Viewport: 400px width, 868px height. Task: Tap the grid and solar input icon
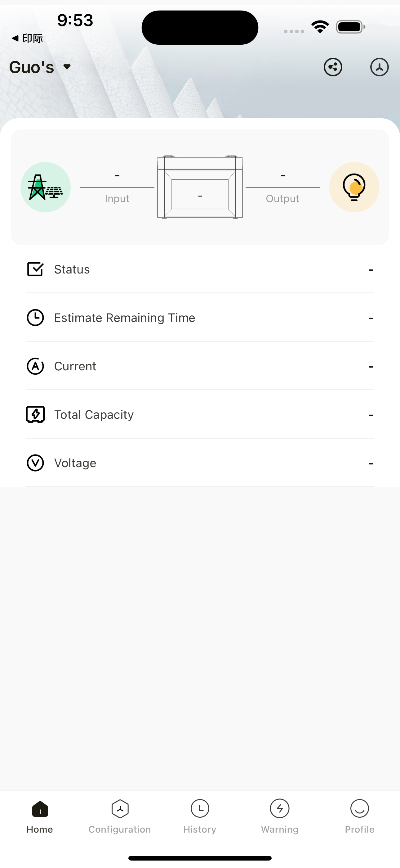[x=46, y=187]
